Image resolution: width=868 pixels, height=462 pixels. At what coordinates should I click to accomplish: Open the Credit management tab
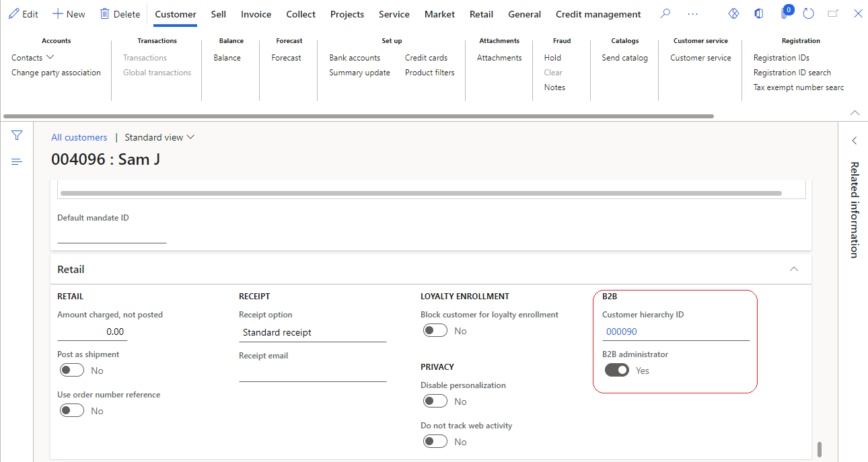point(598,14)
